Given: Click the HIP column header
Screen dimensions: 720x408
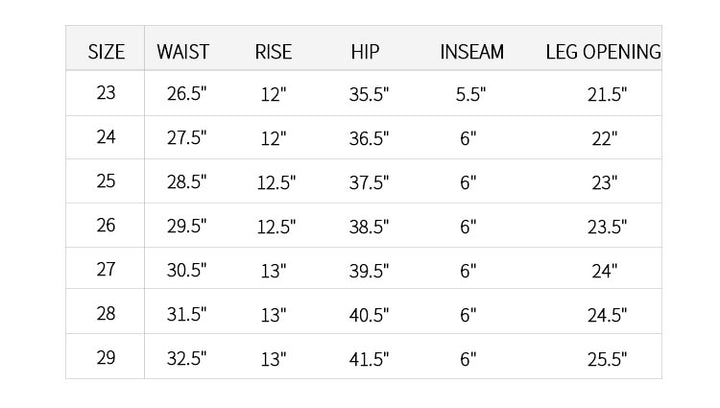Looking at the screenshot, I should point(366,51).
